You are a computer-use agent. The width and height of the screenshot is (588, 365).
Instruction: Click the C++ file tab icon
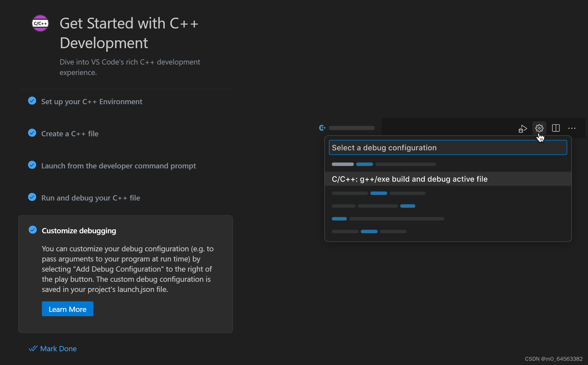tap(322, 128)
